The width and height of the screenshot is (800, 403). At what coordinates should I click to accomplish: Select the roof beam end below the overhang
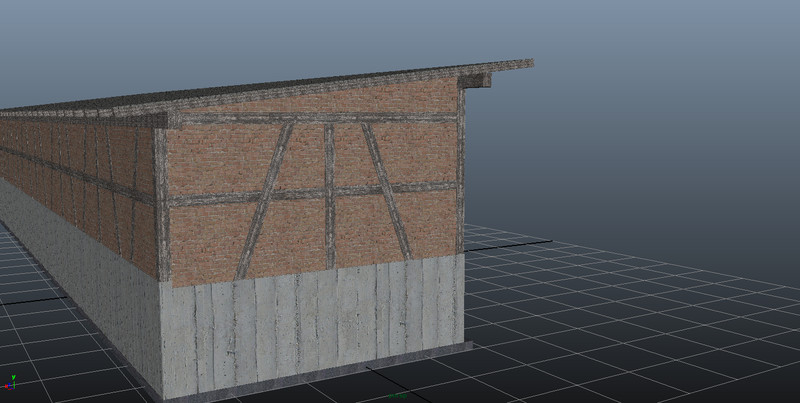473,81
